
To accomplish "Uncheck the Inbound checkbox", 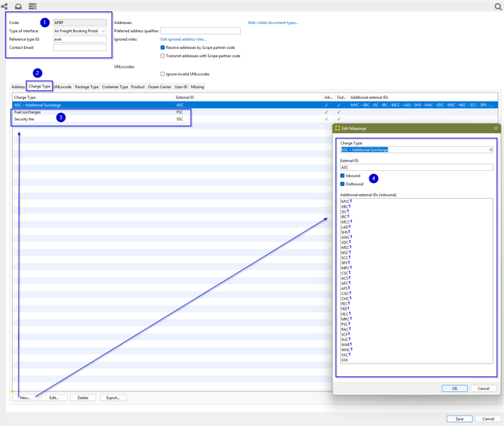I will click(x=342, y=175).
